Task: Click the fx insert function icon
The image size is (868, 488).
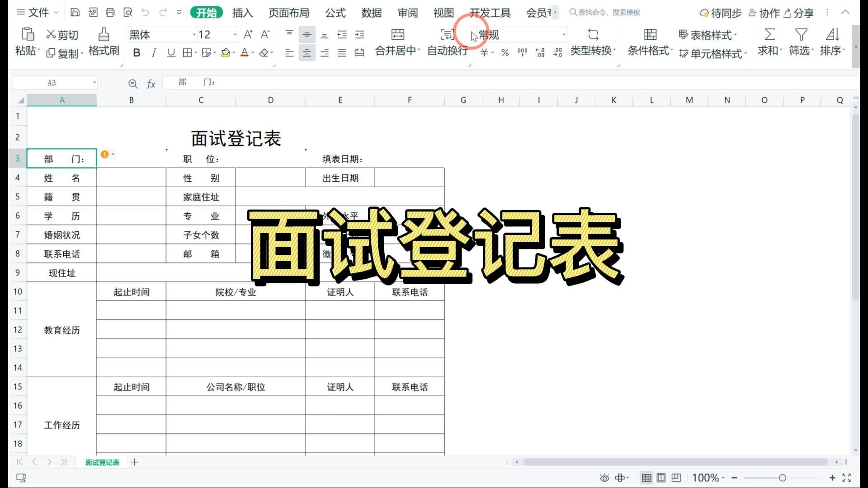Action: 151,83
